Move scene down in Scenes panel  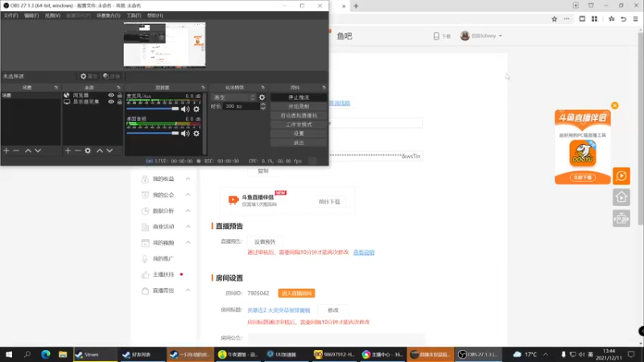click(38, 150)
